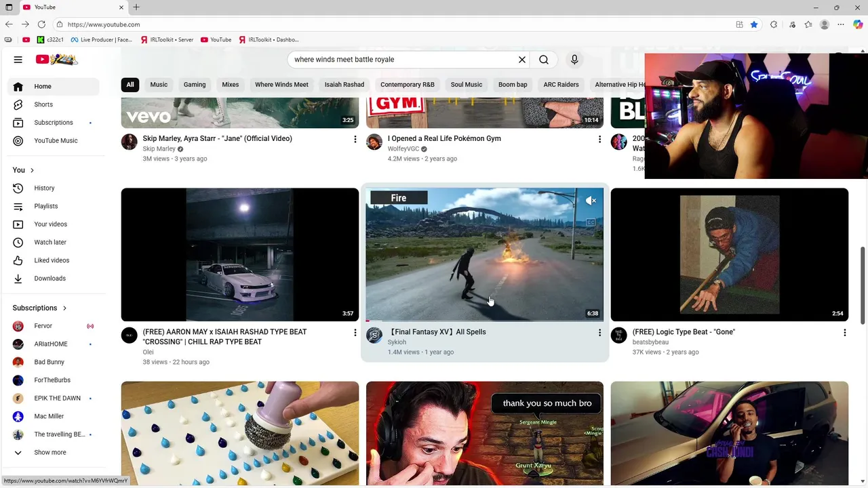Open the browser extensions puzzle icon
The width and height of the screenshot is (868, 488).
[x=774, y=24]
